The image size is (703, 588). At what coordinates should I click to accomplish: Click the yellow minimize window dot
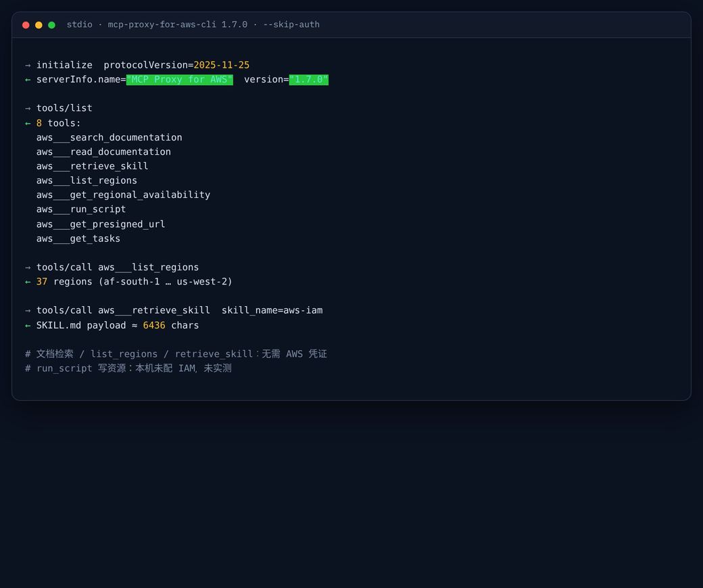click(x=39, y=25)
